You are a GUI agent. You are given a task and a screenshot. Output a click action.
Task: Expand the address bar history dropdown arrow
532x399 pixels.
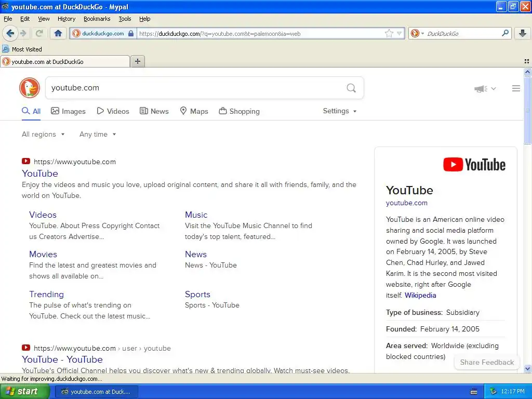click(400, 33)
